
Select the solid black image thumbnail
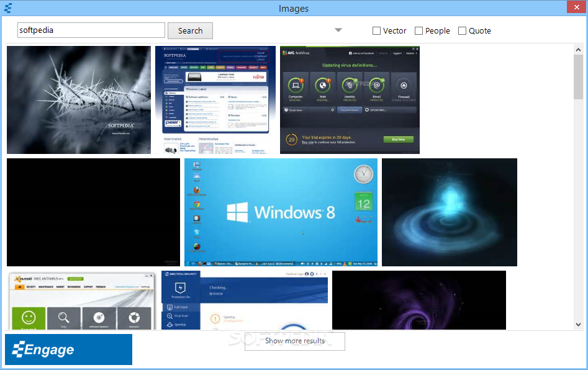[x=93, y=212]
